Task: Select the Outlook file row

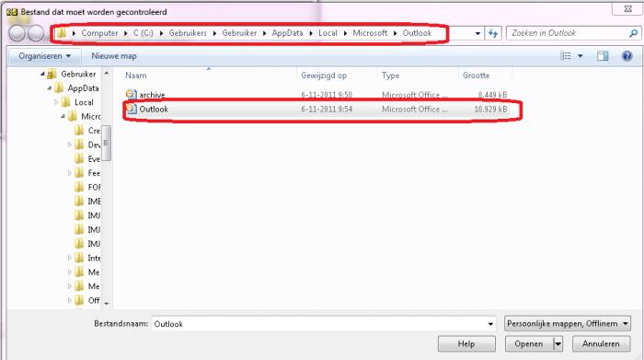Action: pyautogui.click(x=316, y=109)
